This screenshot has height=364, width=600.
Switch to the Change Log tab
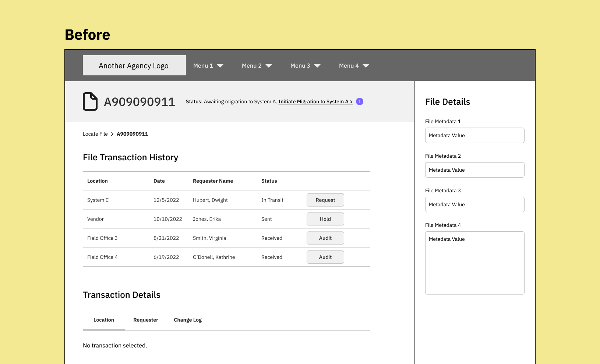click(x=188, y=320)
